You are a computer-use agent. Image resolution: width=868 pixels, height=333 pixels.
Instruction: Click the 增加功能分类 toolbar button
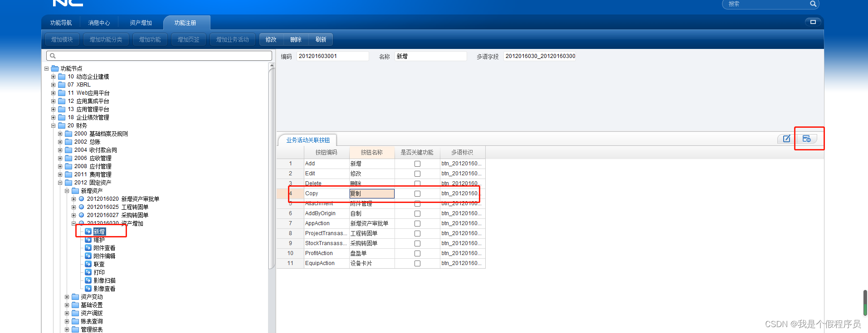tap(106, 39)
